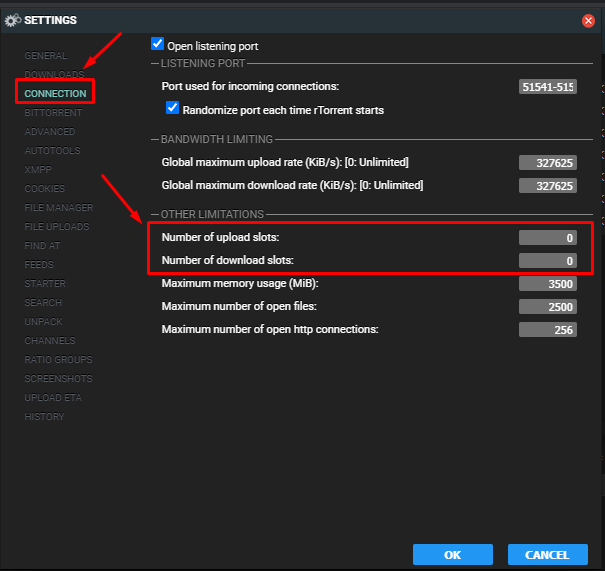605x571 pixels.
Task: Open the File Uploads settings tab
Action: click(57, 226)
